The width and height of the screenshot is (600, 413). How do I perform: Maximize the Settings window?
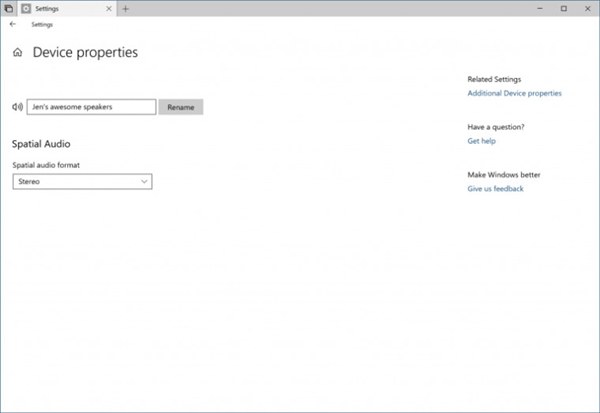(x=564, y=8)
